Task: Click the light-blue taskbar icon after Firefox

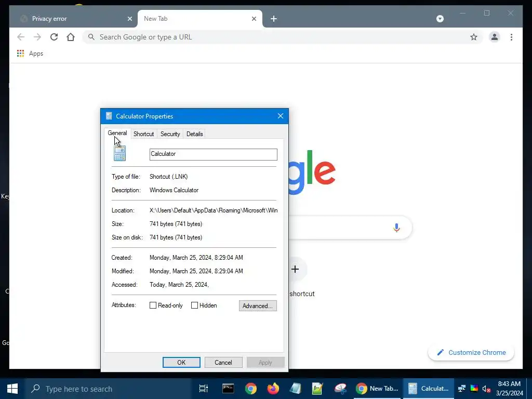Action: pos(295,389)
